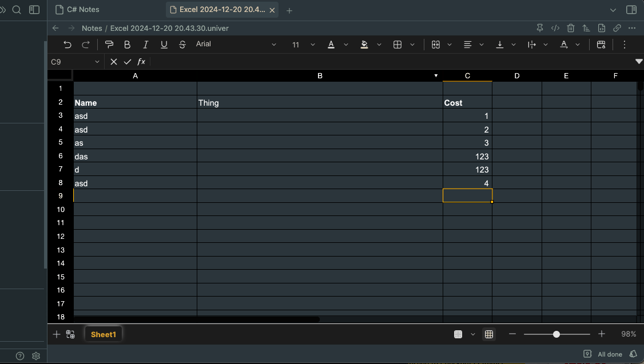Toggle the right sidebar
Viewport: 644px width, 364px height.
tap(631, 10)
